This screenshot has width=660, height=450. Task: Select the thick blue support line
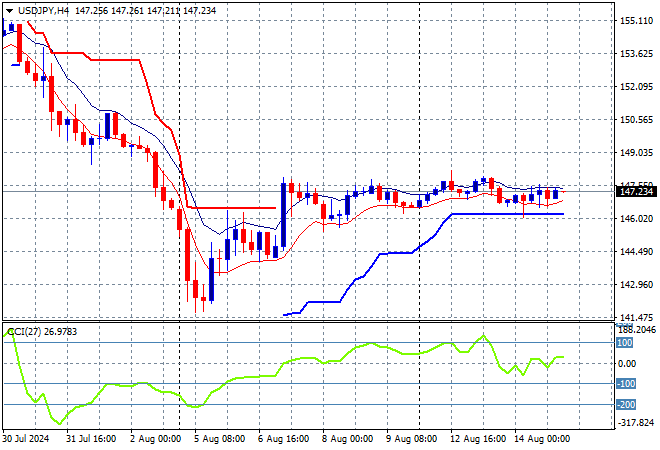tap(507, 214)
